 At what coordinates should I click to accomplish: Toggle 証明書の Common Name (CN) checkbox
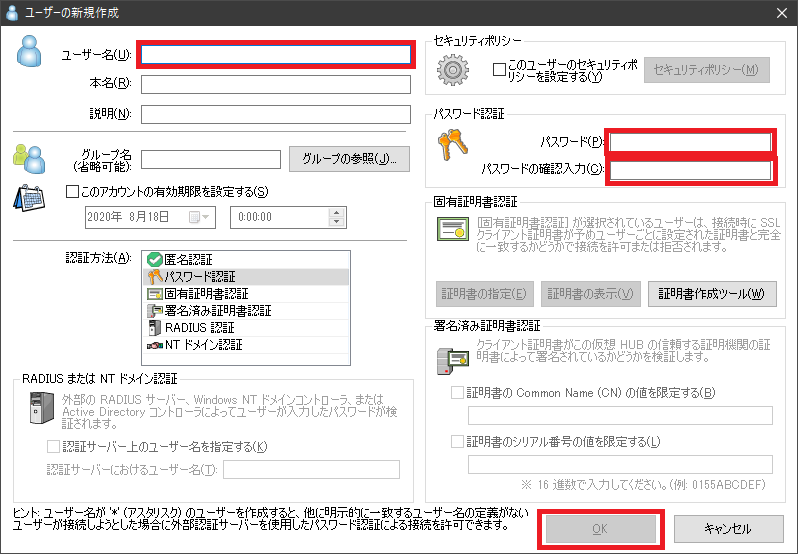(x=458, y=393)
